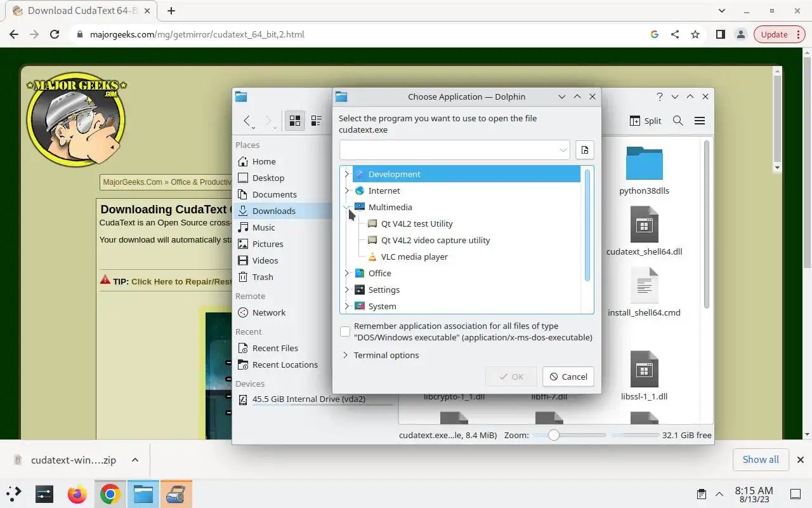The image size is (812, 508).
Task: Click Show all downloads button
Action: (x=761, y=460)
